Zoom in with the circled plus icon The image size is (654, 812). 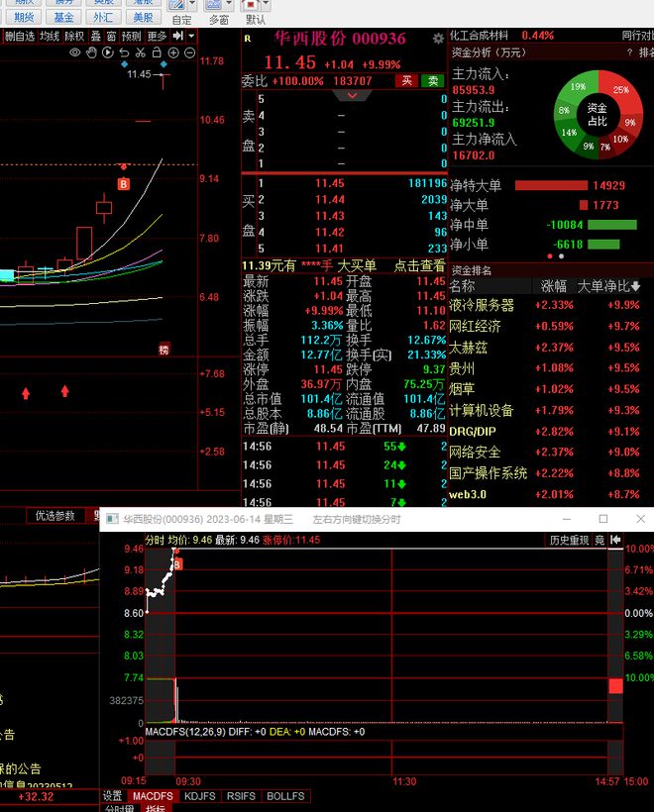coord(173,52)
